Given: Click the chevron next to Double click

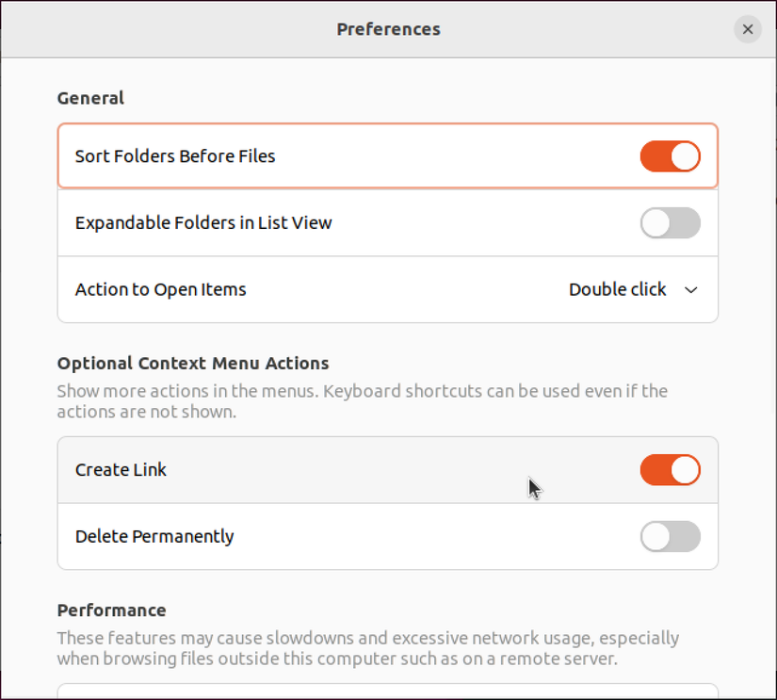Looking at the screenshot, I should (x=691, y=290).
